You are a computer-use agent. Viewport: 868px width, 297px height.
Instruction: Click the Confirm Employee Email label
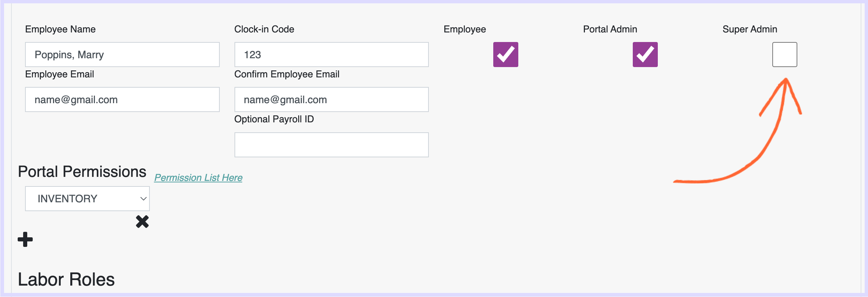(x=287, y=74)
